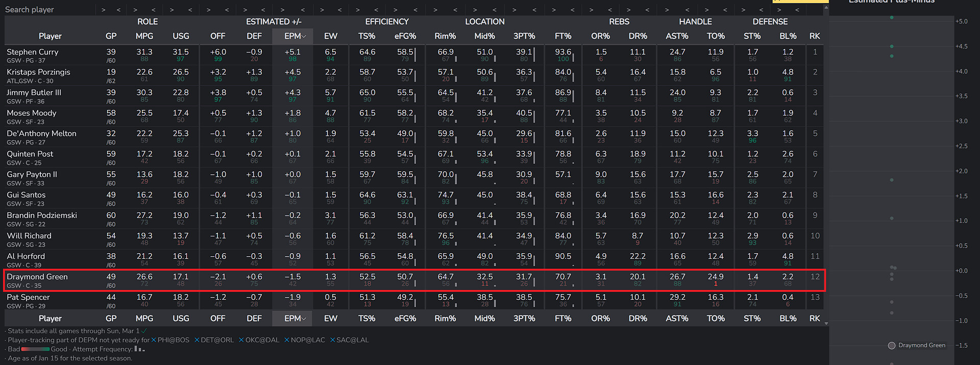Open the EPM sort chevron in bottom footer
The height and width of the screenshot is (365, 980).
[x=304, y=319]
